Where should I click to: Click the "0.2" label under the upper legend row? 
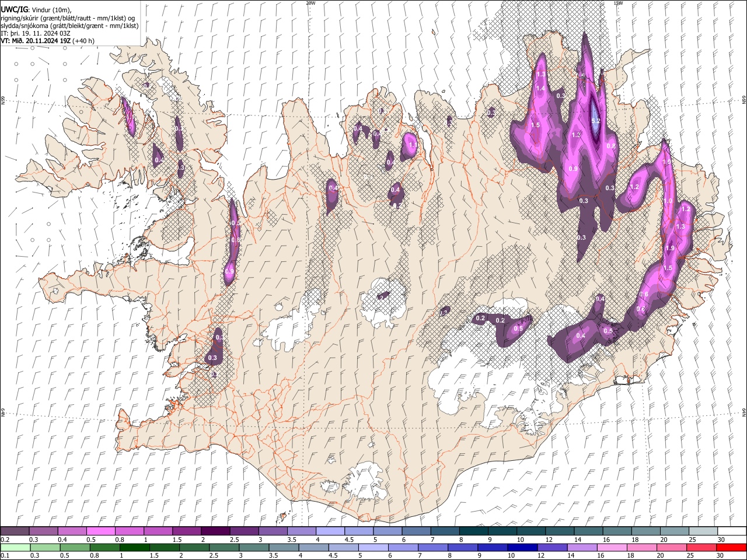5,540
